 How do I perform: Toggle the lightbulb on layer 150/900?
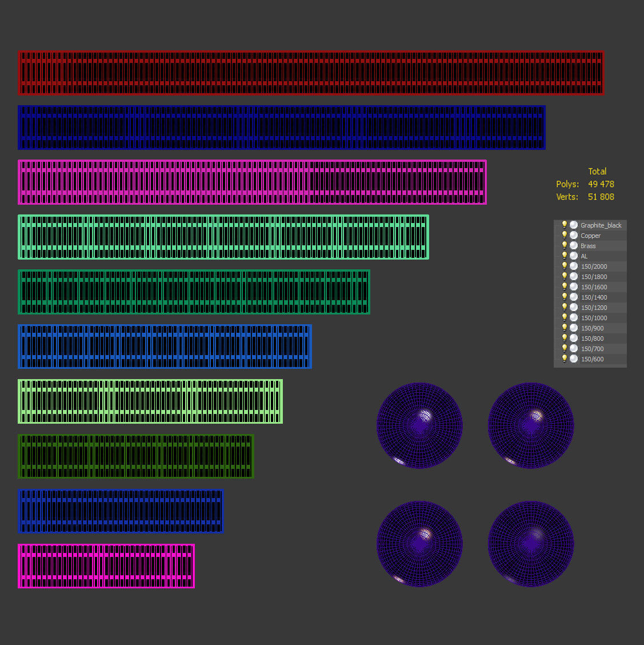point(565,328)
